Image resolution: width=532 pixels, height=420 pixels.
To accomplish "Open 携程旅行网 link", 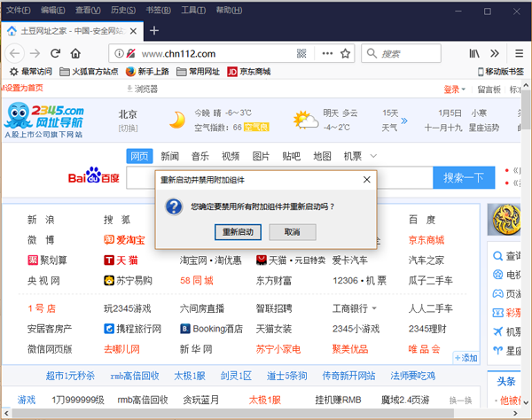I will tap(133, 329).
